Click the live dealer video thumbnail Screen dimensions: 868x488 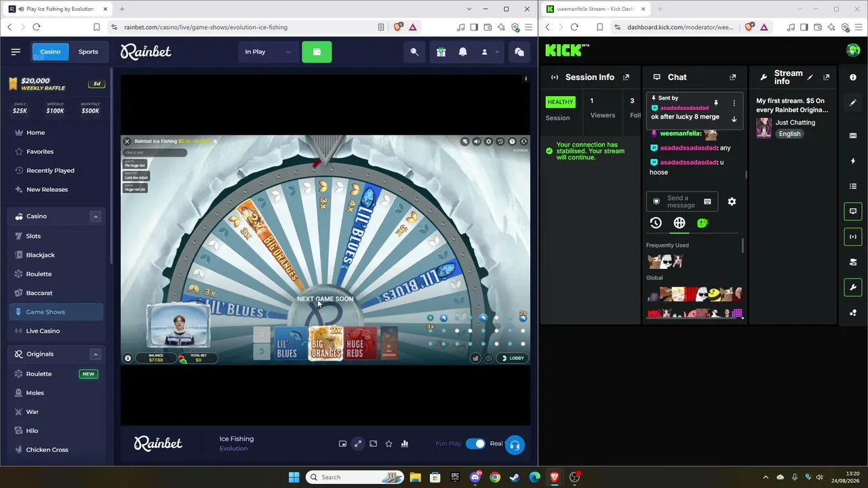click(x=178, y=326)
